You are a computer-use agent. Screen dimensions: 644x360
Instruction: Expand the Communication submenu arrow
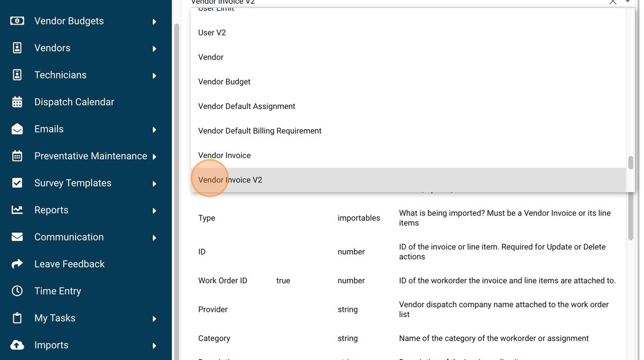[x=155, y=238]
